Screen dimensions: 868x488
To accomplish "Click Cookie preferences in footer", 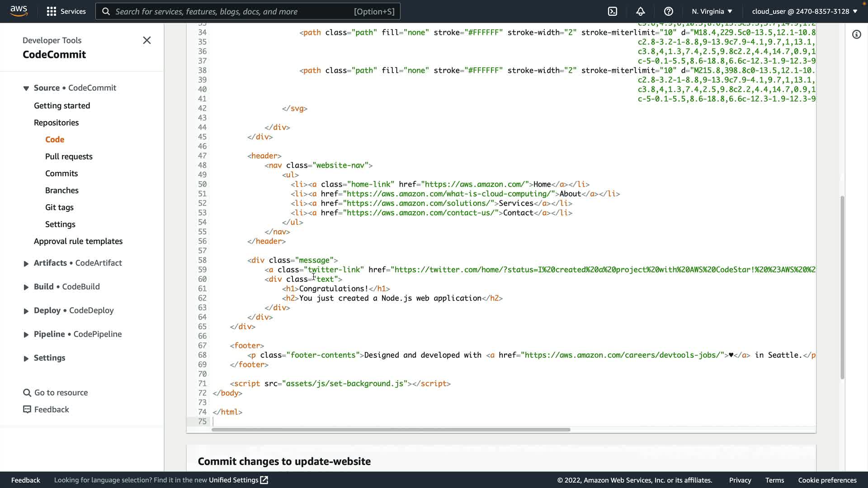I will point(827,480).
